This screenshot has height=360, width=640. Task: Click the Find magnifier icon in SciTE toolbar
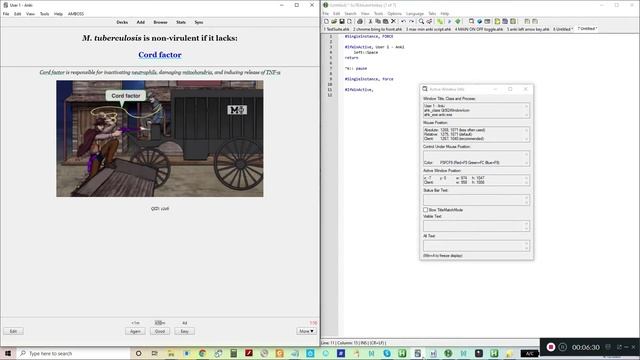click(x=421, y=21)
